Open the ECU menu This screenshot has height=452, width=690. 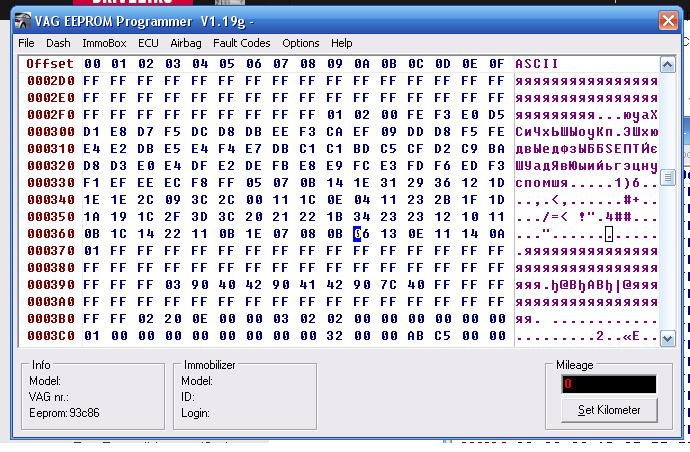[148, 43]
